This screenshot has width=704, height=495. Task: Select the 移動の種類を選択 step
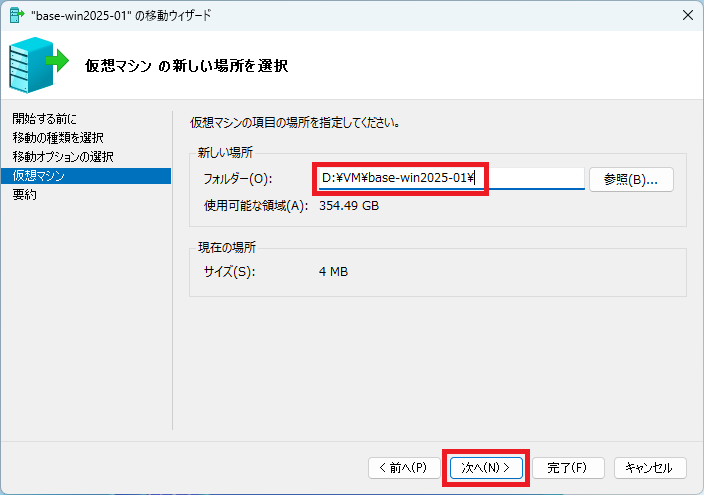[58, 137]
